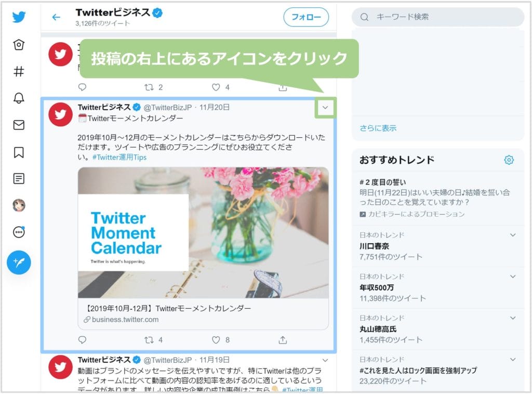This screenshot has width=532, height=394.
Task: Retweet the Moment Calendar tweet (4)
Action: [x=153, y=340]
